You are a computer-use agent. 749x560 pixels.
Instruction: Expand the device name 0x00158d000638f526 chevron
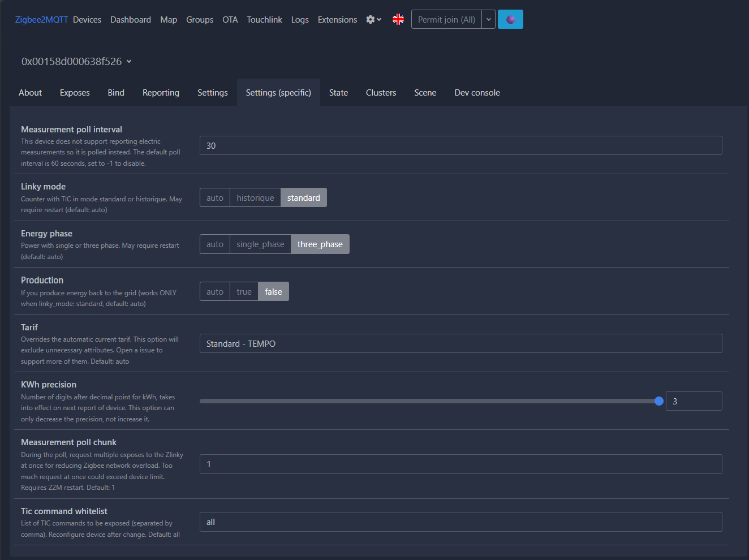pyautogui.click(x=129, y=62)
